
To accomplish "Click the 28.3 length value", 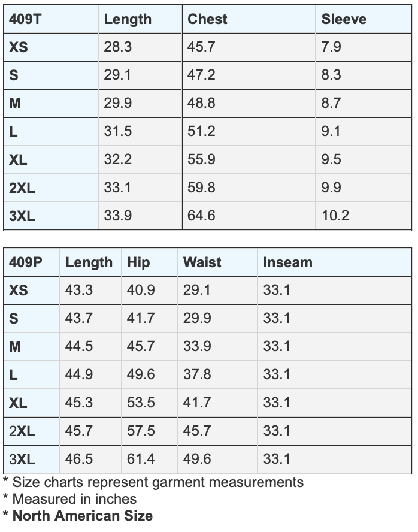I will click(x=117, y=47).
